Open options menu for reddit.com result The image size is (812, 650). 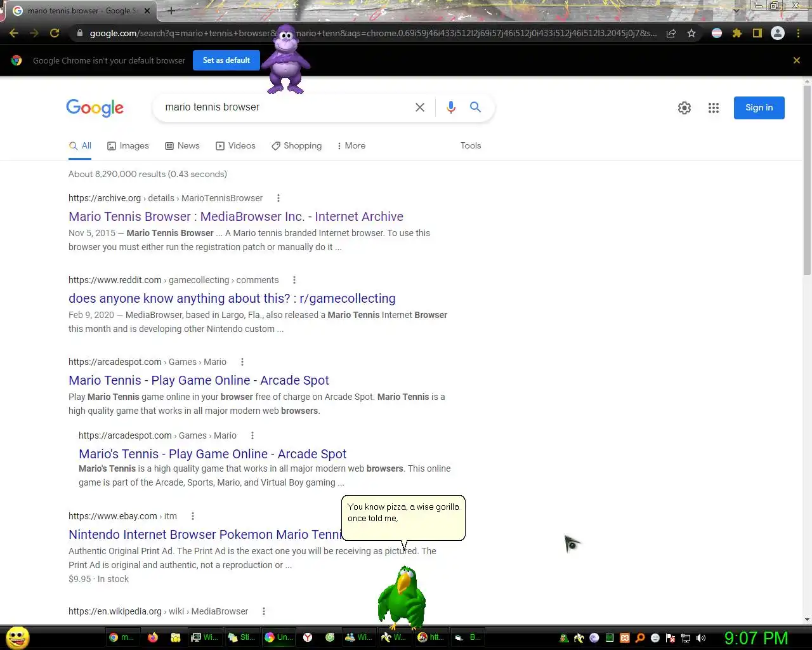pos(294,280)
